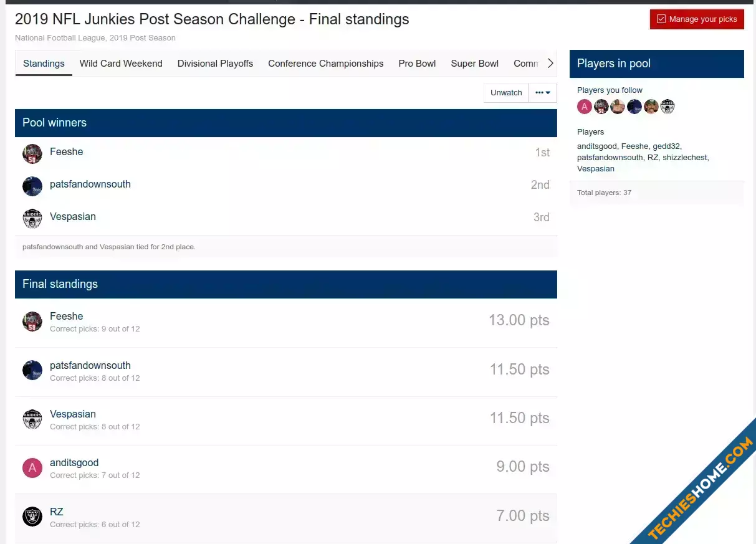The height and width of the screenshot is (544, 756).
Task: Open Feeshe's name link in Pool winners
Action: 66,152
